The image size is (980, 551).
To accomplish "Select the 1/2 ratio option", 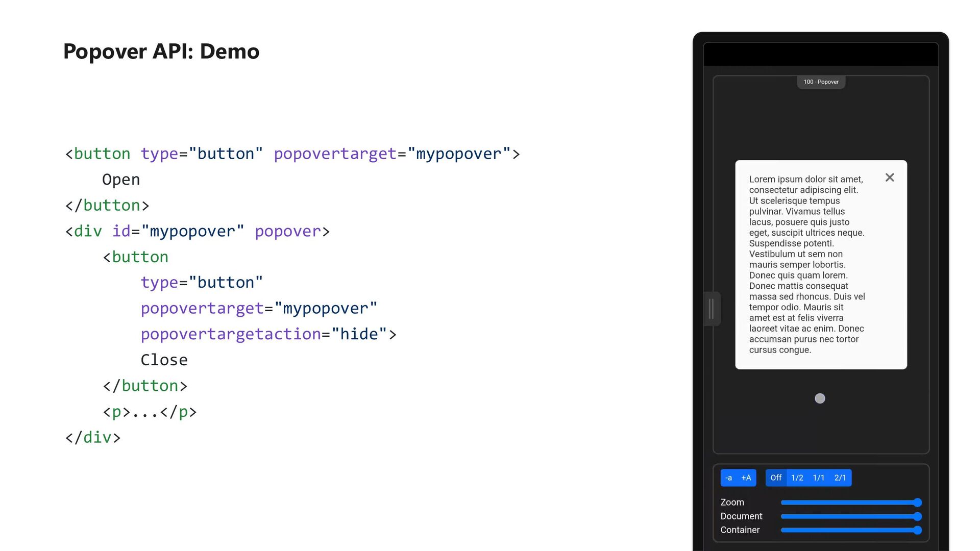I will (797, 478).
